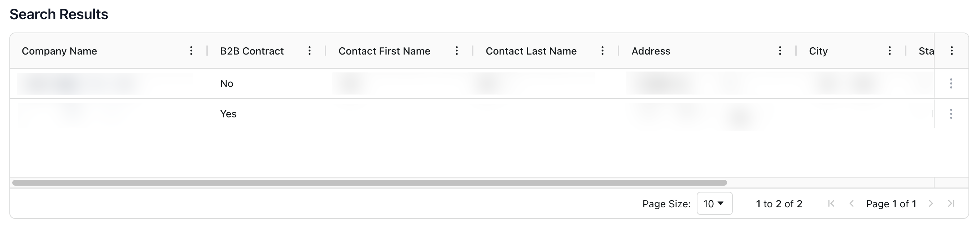Sort by B2B Contract header
The width and height of the screenshot is (980, 229).
point(252,51)
